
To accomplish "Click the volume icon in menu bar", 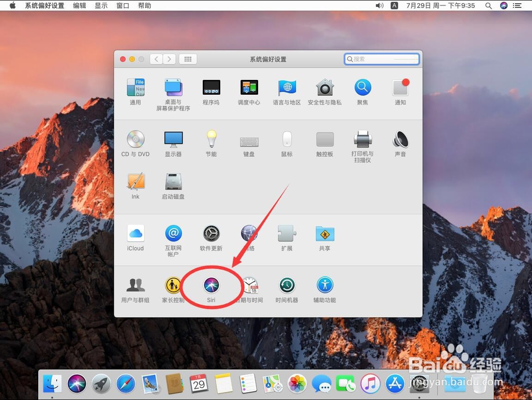I will pos(380,5).
